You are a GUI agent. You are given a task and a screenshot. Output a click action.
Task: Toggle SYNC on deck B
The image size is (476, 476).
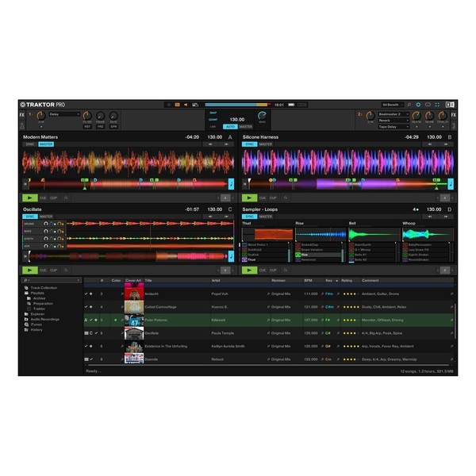tap(249, 144)
